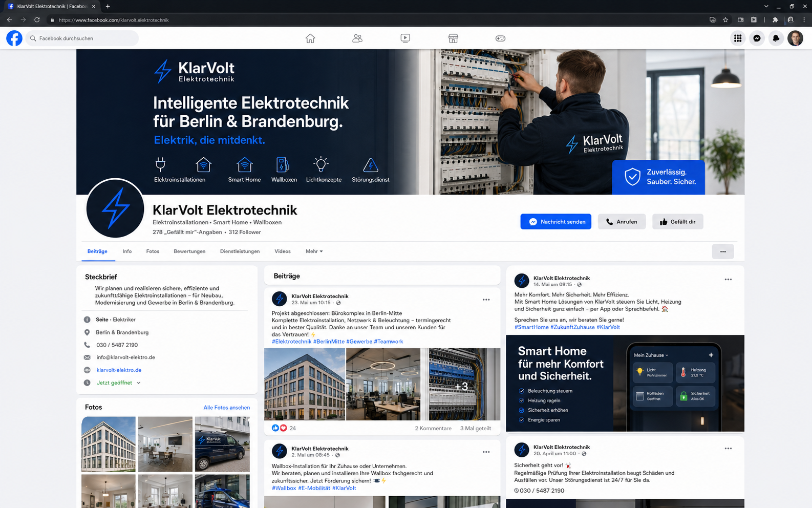Open page actions three-dot button
The height and width of the screenshot is (508, 812).
tap(723, 251)
